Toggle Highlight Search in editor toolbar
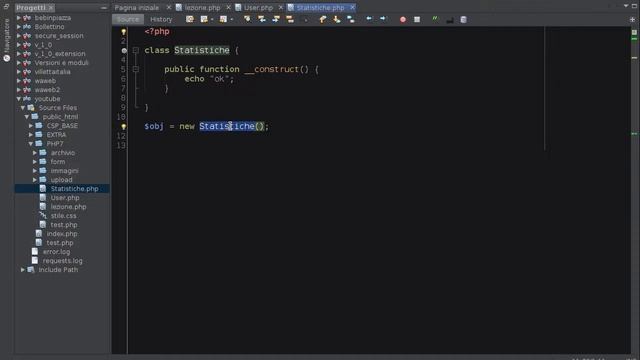The width and height of the screenshot is (640, 360). pos(290,19)
